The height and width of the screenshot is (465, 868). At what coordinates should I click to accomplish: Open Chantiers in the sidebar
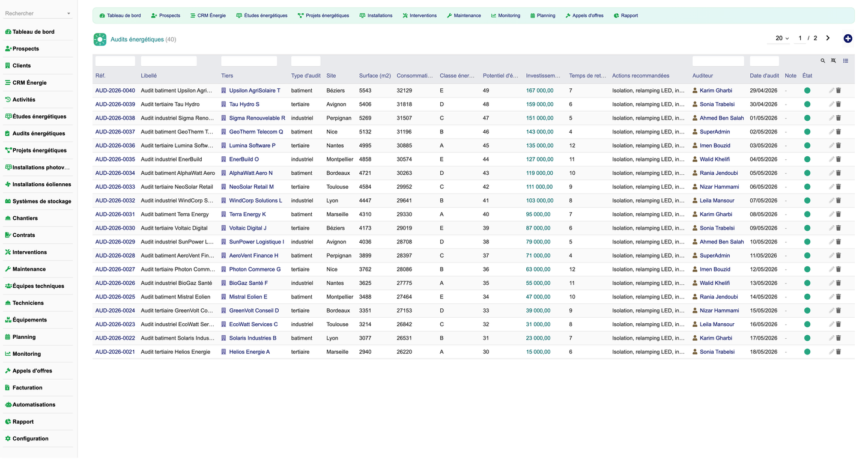pyautogui.click(x=25, y=218)
